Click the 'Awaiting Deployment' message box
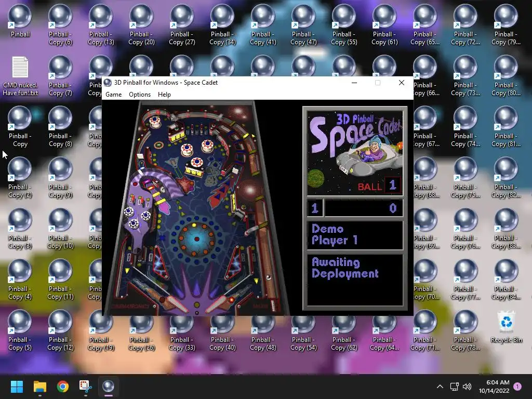The image size is (532, 399). click(355, 280)
